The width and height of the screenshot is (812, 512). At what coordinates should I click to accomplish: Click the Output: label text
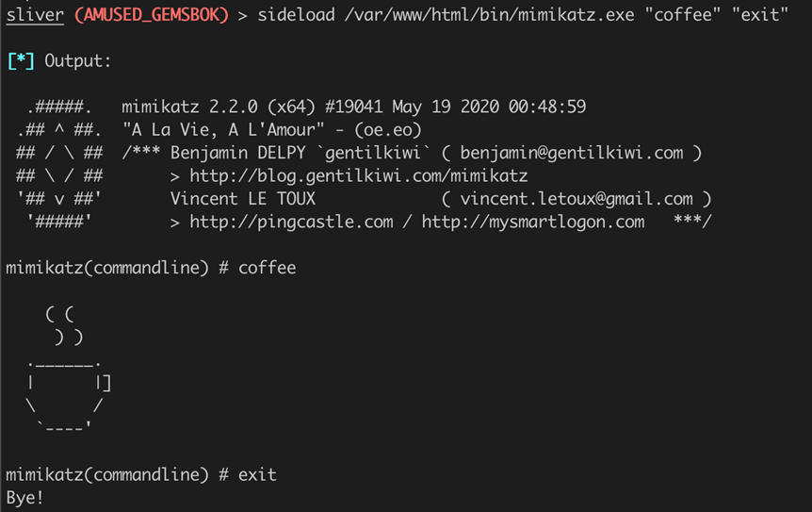[77, 61]
